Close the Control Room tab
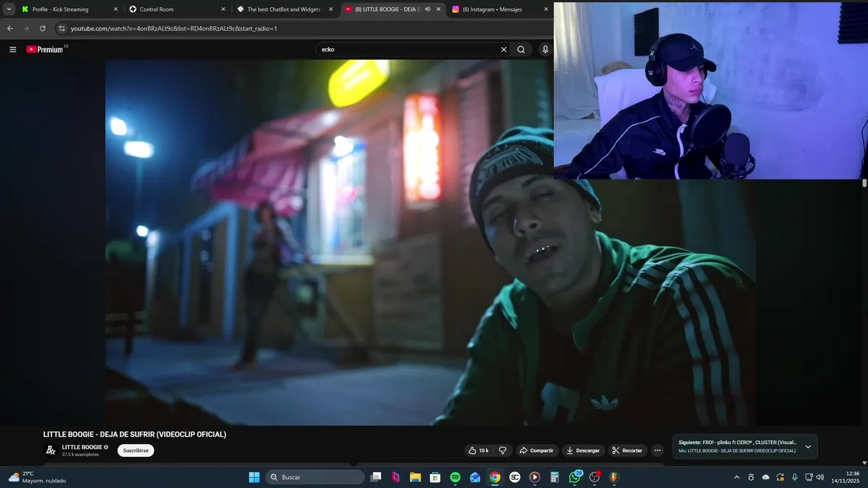The height and width of the screenshot is (488, 868). tap(223, 9)
